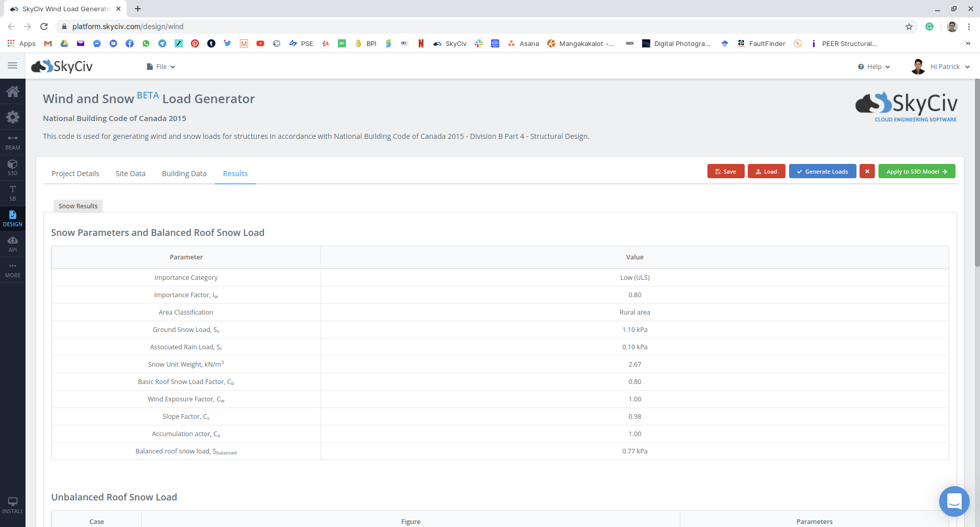Open the Hi Patrick account dropdown
980x527 pixels.
(x=940, y=66)
